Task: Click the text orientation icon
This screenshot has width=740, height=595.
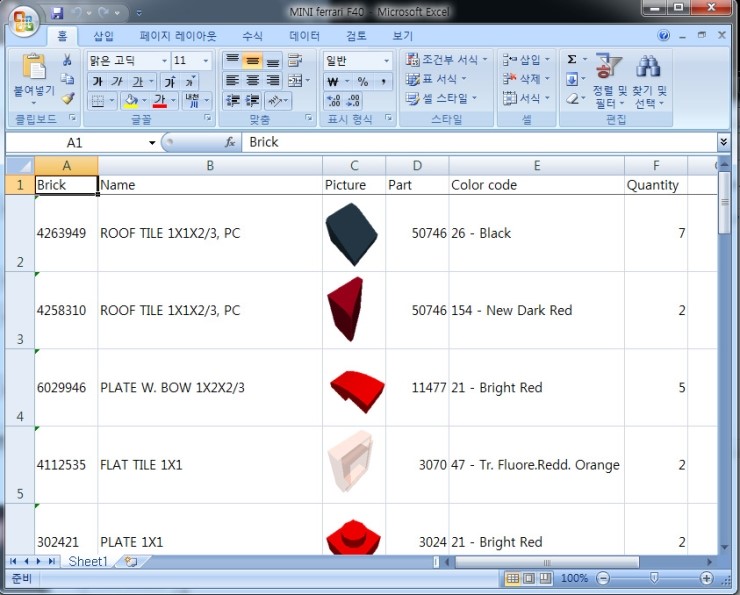Action: tap(275, 101)
